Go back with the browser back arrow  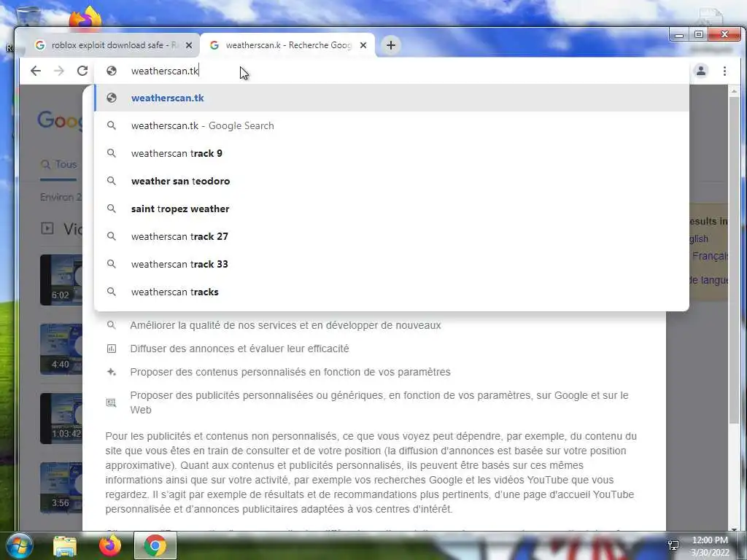[36, 71]
